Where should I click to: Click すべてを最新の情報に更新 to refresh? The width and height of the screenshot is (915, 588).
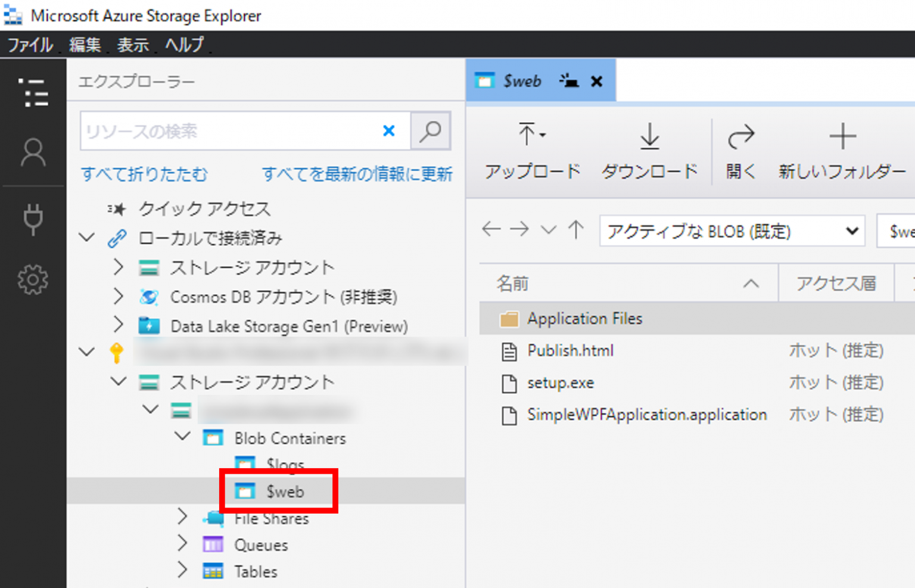tap(356, 174)
